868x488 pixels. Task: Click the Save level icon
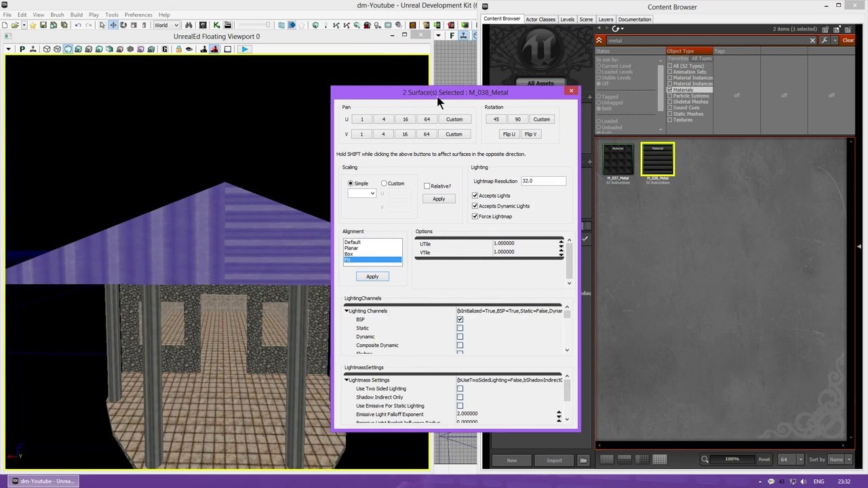[x=43, y=25]
